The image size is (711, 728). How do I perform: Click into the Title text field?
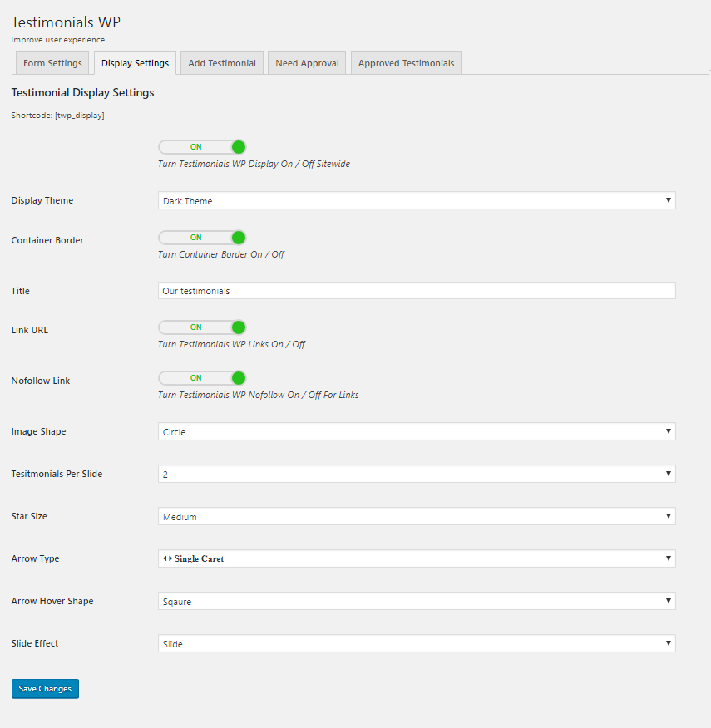coord(417,291)
